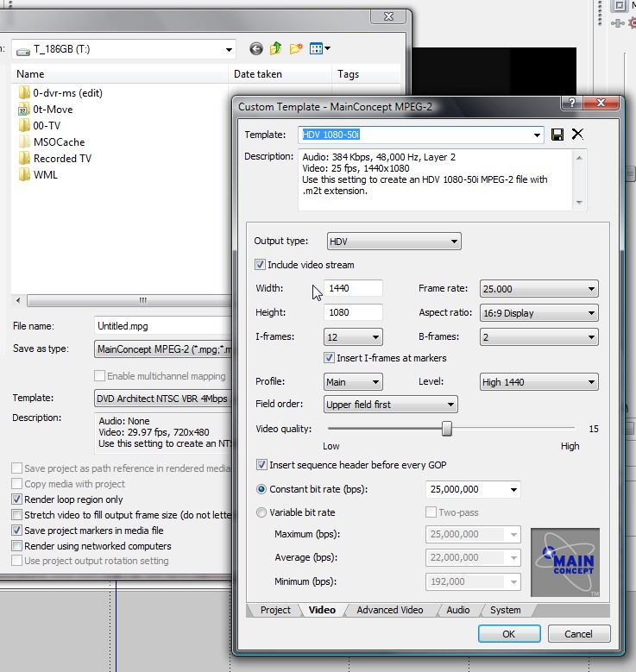Select Constant bit rate option
The height and width of the screenshot is (672, 636).
[x=261, y=489]
